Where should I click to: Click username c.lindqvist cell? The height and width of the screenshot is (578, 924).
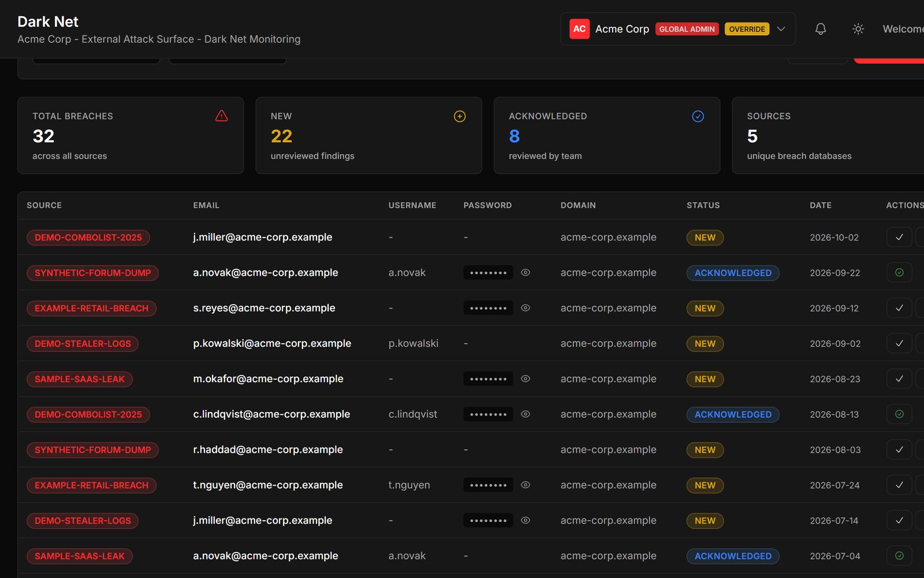click(x=413, y=414)
